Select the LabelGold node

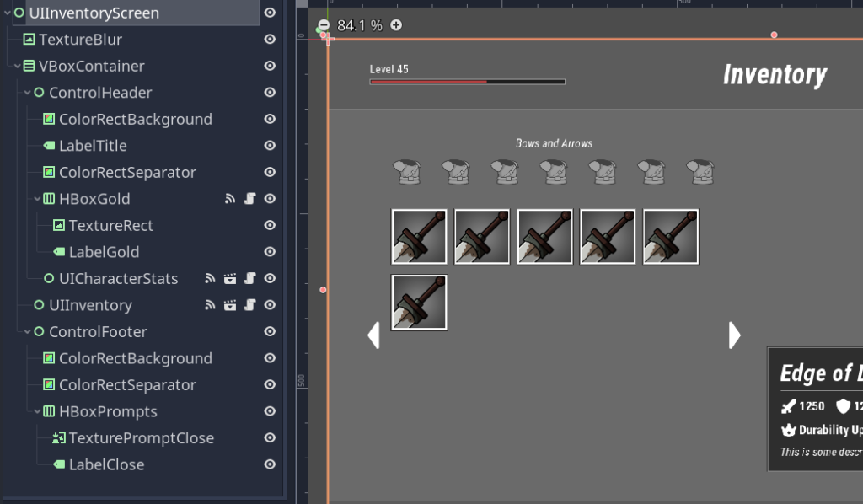(104, 252)
